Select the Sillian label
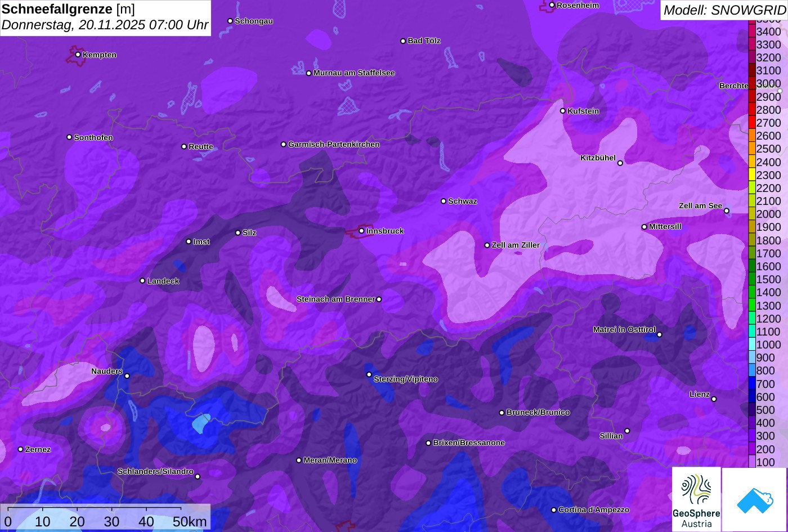The height and width of the screenshot is (532, 788). (611, 436)
